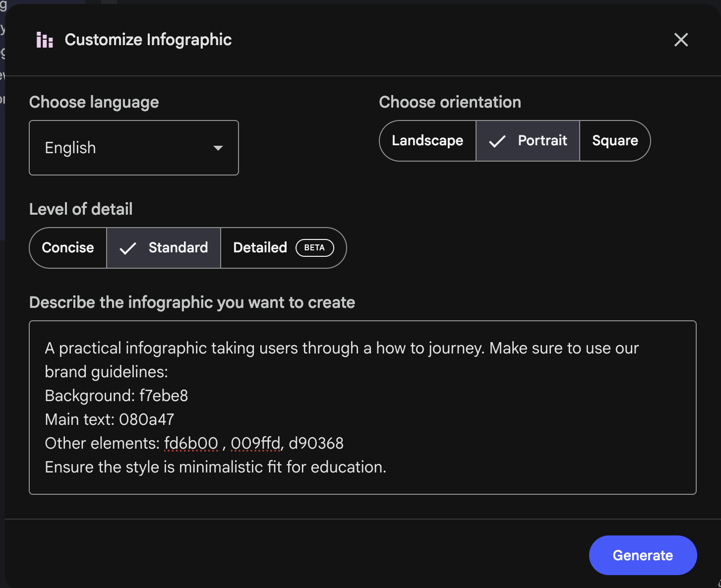This screenshot has height=588, width=721.
Task: Click the underlined 009ffd hex code
Action: pyautogui.click(x=256, y=443)
